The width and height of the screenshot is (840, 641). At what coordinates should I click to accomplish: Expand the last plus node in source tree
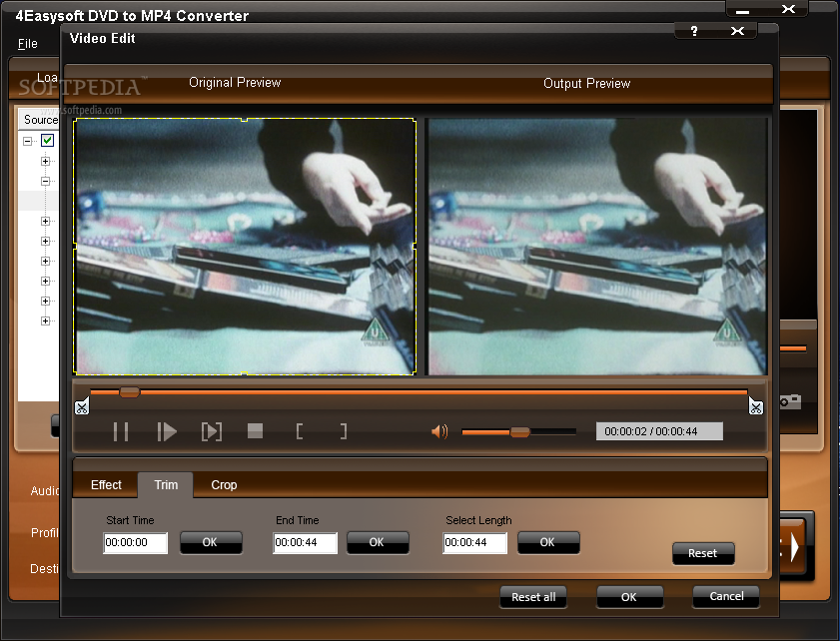click(x=46, y=320)
